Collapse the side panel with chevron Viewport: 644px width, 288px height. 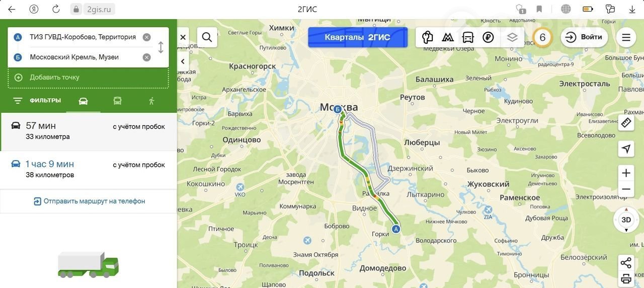(183, 61)
